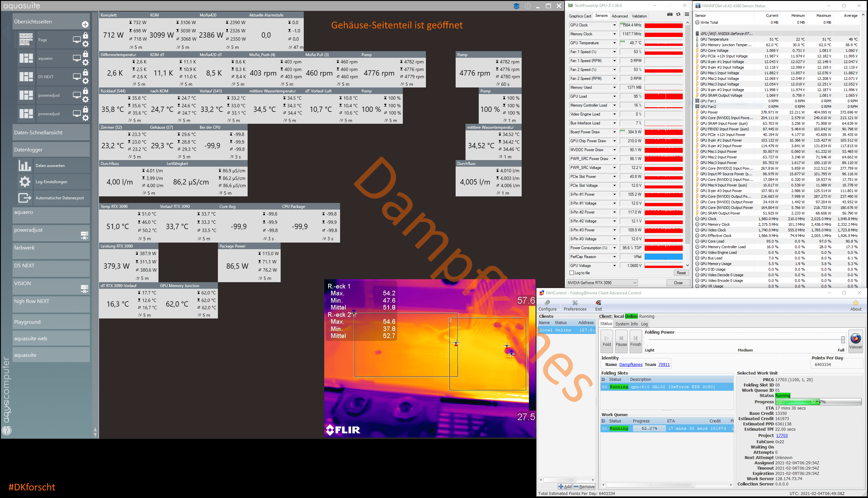Toggle the lock on the D5 NEXT page
Viewport: 868px width, 498px height.
pos(86,73)
